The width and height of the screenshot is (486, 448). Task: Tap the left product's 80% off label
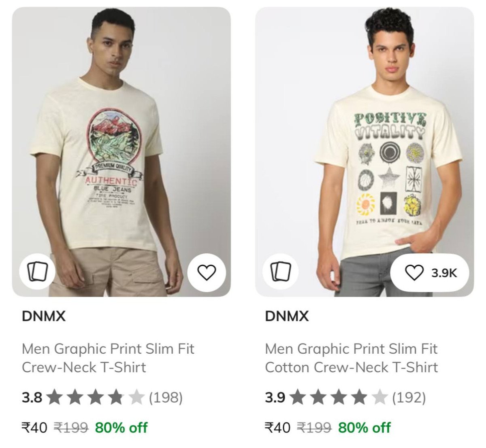tap(121, 427)
